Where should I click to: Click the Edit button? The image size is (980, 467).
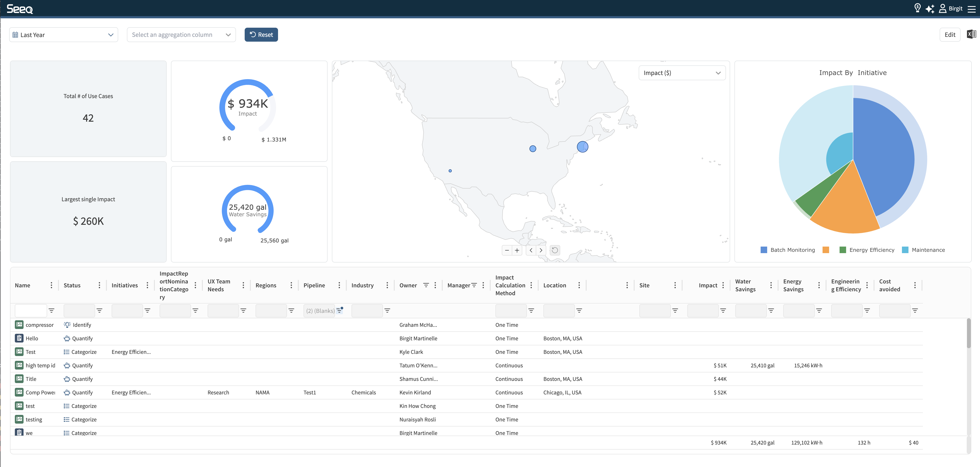coord(949,35)
